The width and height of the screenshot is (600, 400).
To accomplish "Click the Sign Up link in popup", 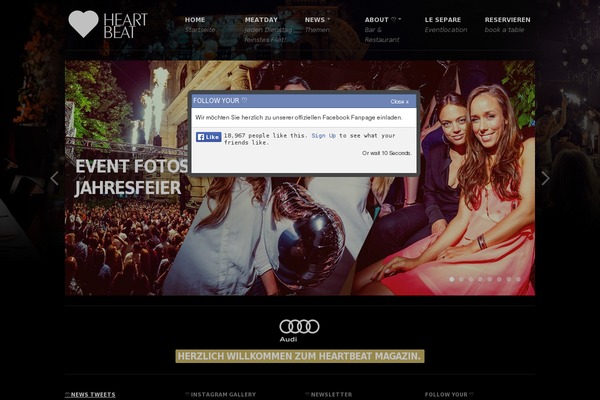I will pos(324,136).
